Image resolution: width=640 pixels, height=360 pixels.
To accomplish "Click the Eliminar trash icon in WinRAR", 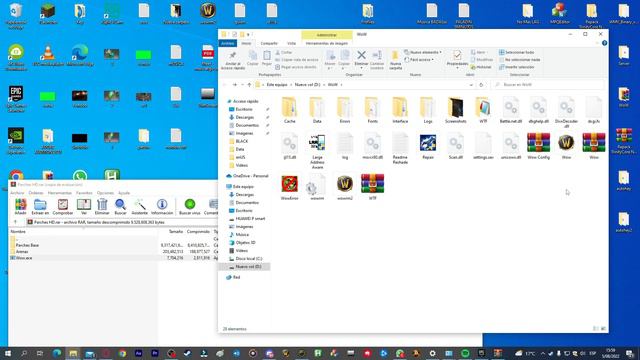I will [x=102, y=207].
